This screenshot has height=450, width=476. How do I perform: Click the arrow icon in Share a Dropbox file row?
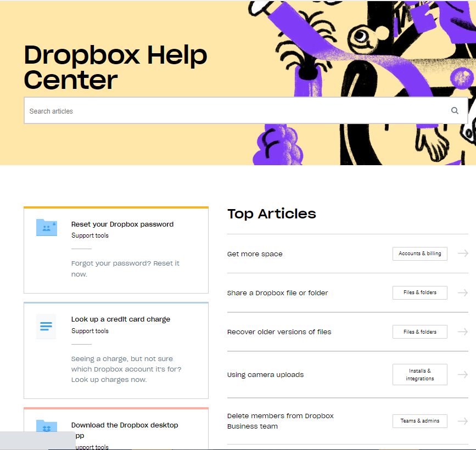click(x=463, y=293)
